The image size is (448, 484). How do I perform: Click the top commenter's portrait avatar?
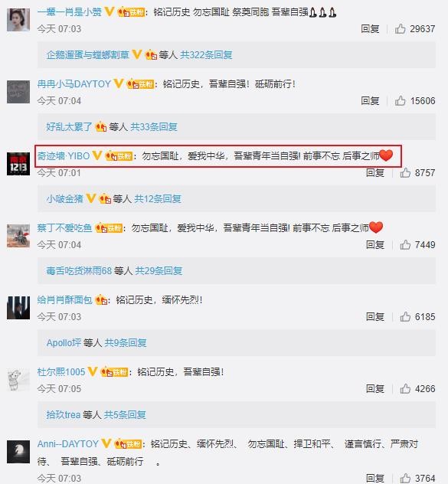click(18, 20)
